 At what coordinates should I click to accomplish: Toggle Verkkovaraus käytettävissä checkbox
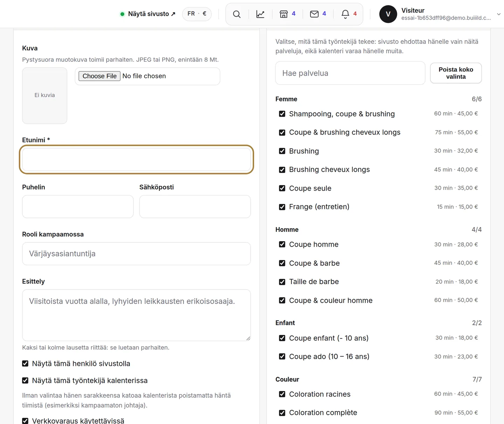click(x=25, y=421)
